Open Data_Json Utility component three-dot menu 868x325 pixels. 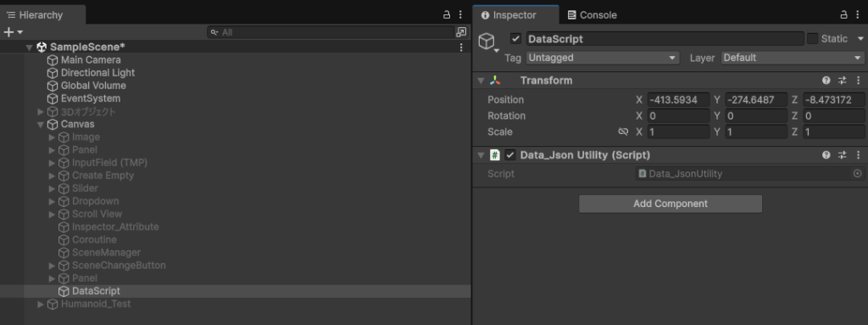[859, 155]
